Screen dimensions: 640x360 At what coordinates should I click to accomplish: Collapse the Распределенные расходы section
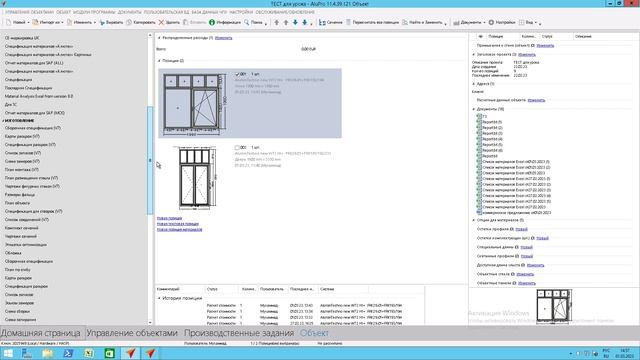point(159,38)
